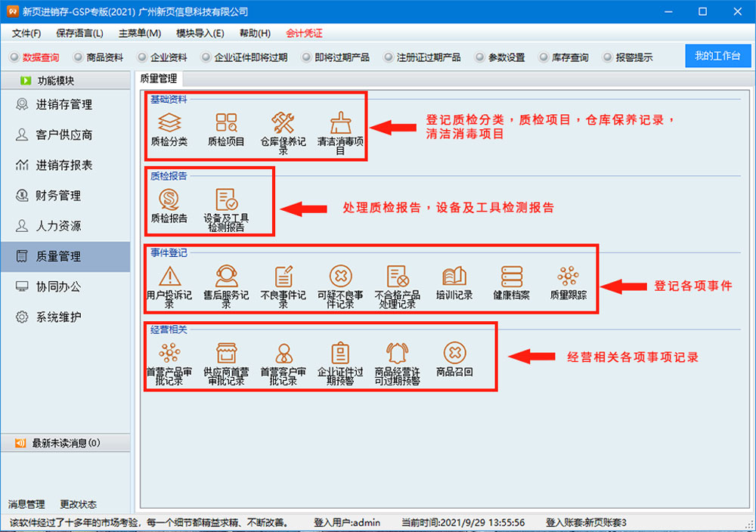The width and height of the screenshot is (756, 532).
Task: Select the 库存查询 radio option
Action: pos(544,57)
